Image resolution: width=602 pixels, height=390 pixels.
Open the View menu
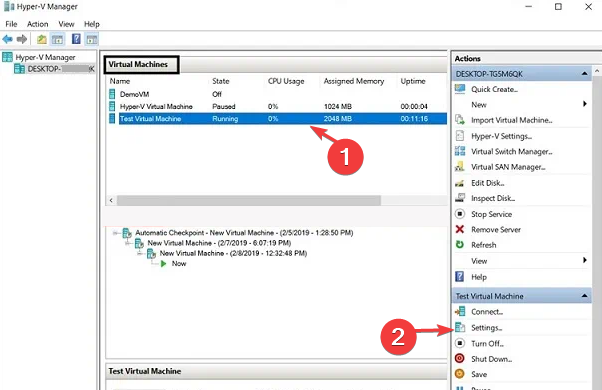66,24
